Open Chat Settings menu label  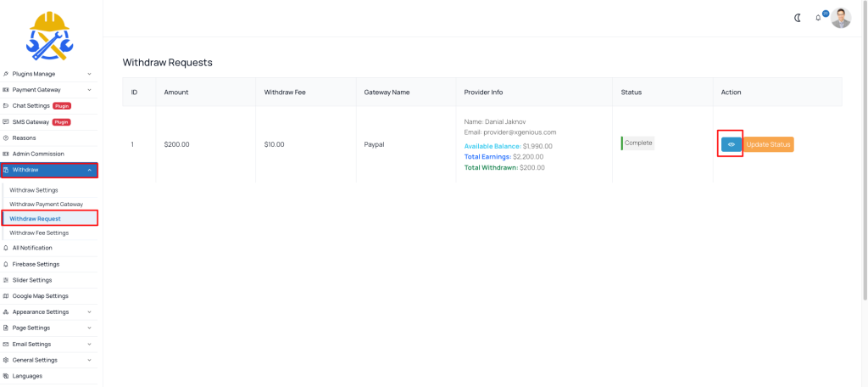(31, 105)
